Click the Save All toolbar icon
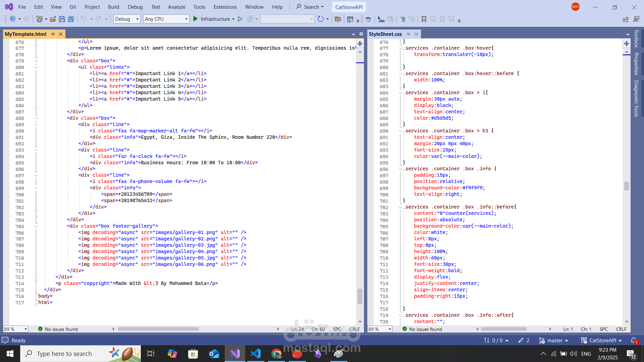644x362 pixels. (71, 19)
